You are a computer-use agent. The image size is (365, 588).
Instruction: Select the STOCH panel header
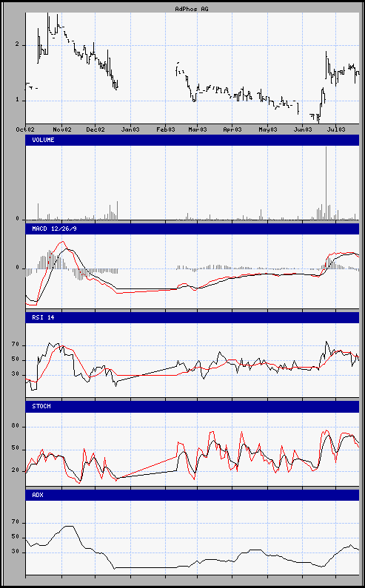point(192,406)
